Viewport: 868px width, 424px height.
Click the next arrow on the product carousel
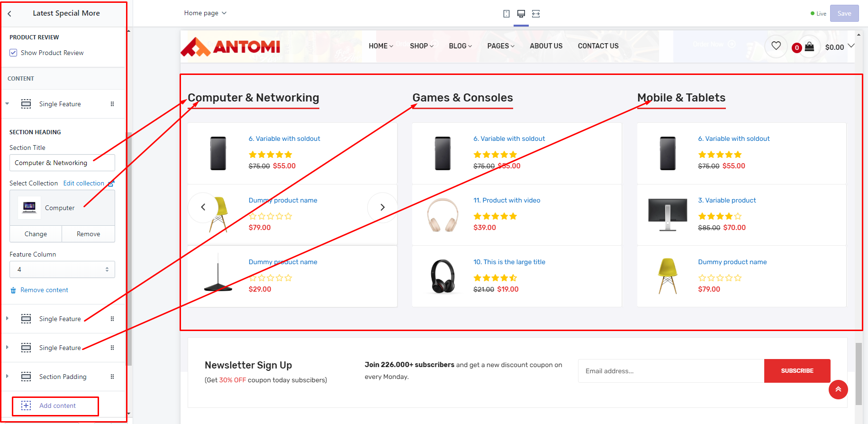point(382,207)
